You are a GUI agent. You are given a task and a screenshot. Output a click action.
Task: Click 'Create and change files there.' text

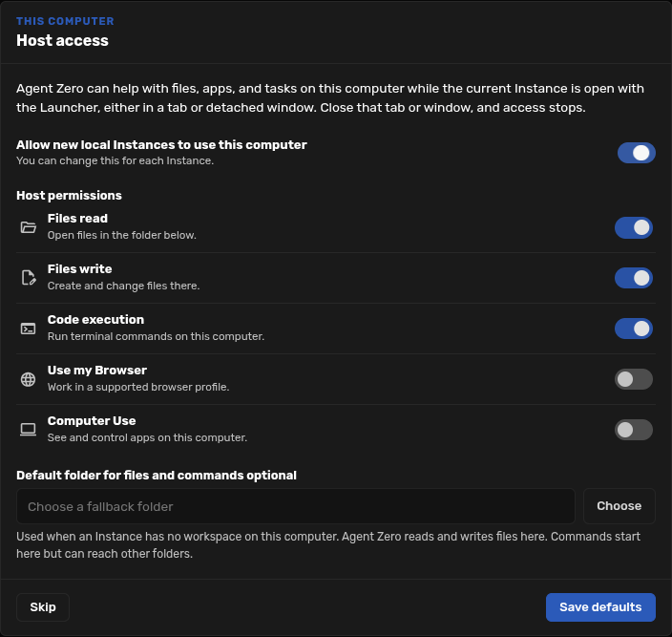click(124, 286)
